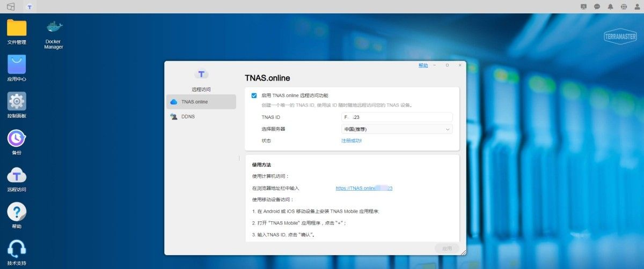Open the messages chat bubble icon
The image size is (644, 269).
[597, 7]
